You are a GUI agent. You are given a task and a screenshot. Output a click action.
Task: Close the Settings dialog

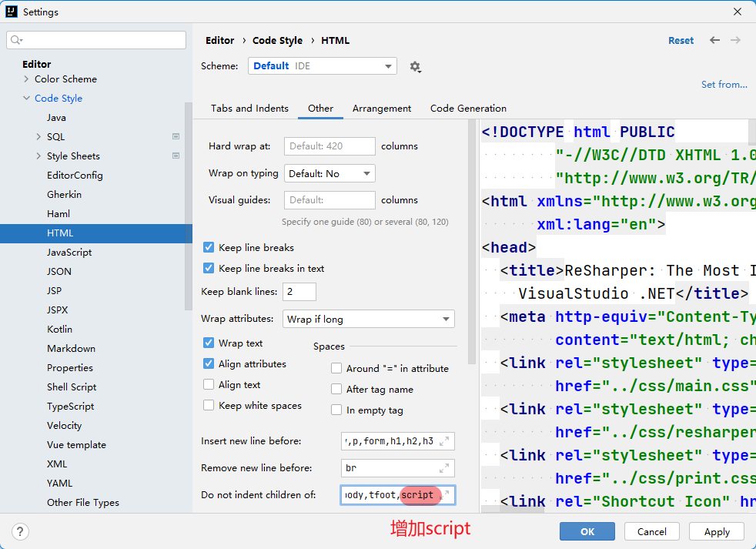[x=738, y=12]
